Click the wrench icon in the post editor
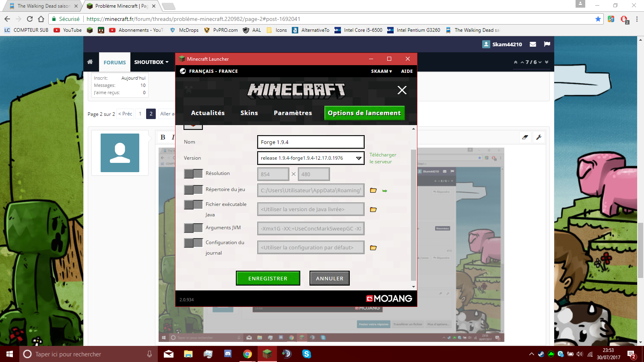This screenshot has width=644, height=362. tap(539, 137)
